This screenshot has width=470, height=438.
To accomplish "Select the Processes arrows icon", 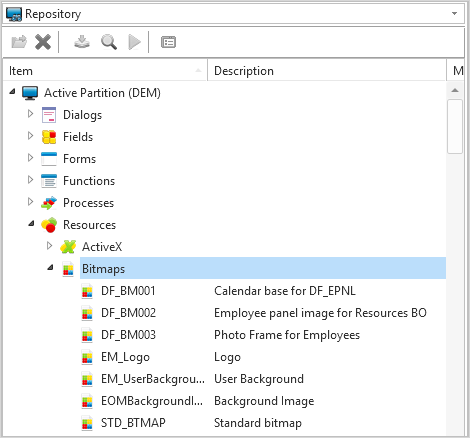I will tap(49, 203).
